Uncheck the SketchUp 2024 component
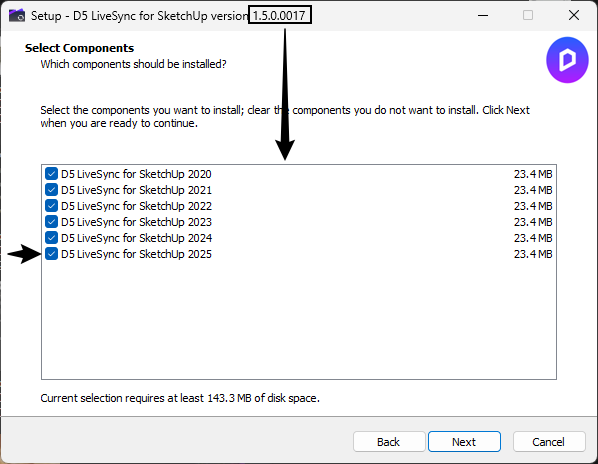 [x=51, y=238]
